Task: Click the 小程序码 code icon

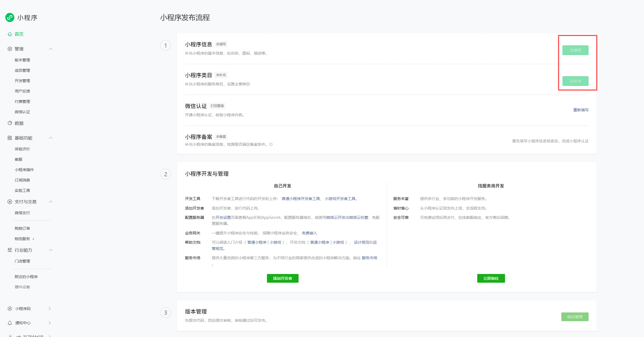Action: coord(10,309)
